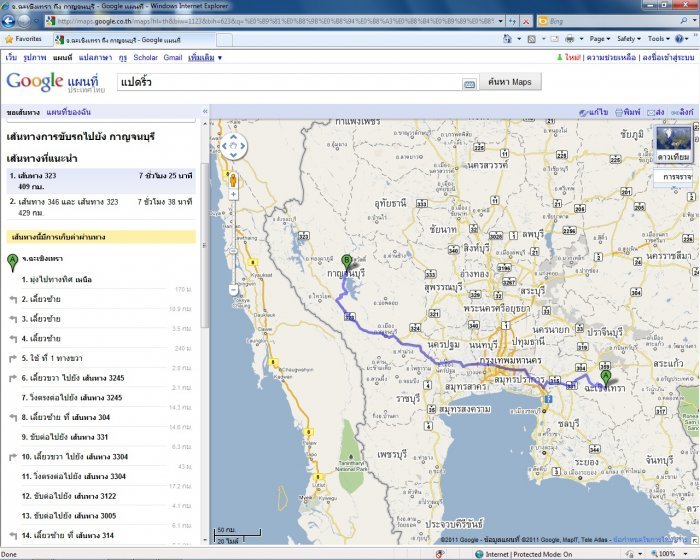Open the Scholar link
Image resolution: width=700 pixels, height=560 pixels.
[146, 58]
